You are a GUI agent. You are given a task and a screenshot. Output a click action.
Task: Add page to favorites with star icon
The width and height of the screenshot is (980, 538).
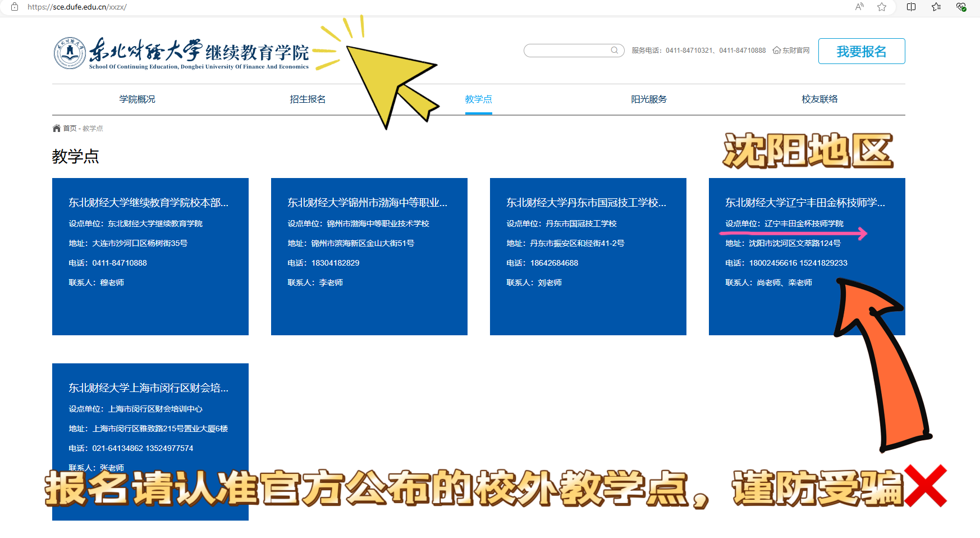coord(882,7)
